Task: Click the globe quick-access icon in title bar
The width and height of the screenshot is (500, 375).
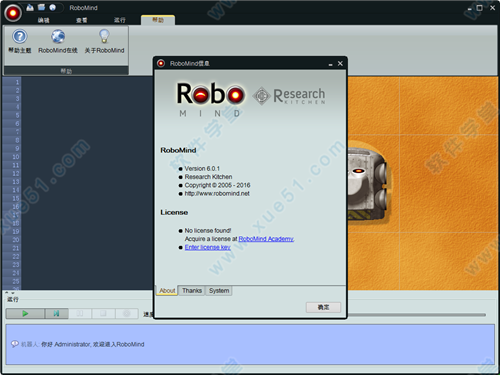Action: [x=52, y=7]
